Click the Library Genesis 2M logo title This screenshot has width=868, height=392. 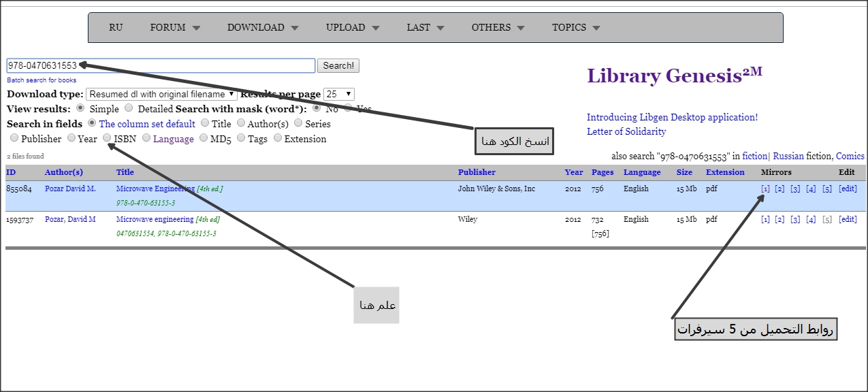(x=675, y=75)
